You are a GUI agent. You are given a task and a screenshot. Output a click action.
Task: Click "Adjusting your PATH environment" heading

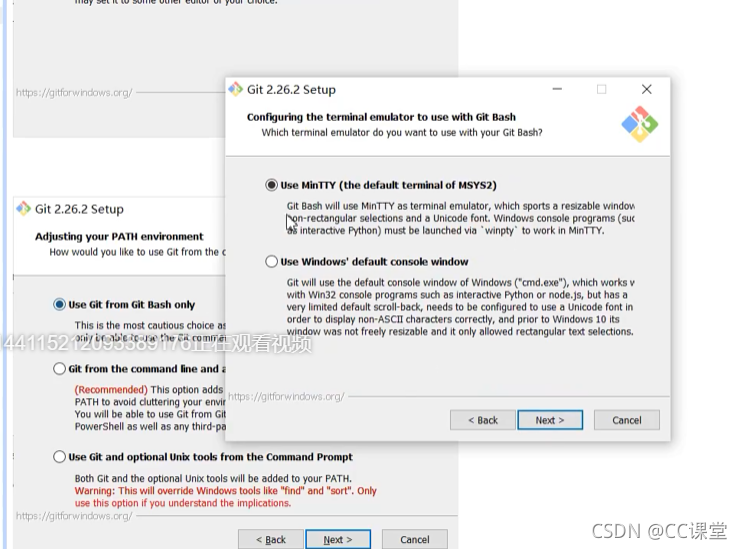click(x=119, y=236)
